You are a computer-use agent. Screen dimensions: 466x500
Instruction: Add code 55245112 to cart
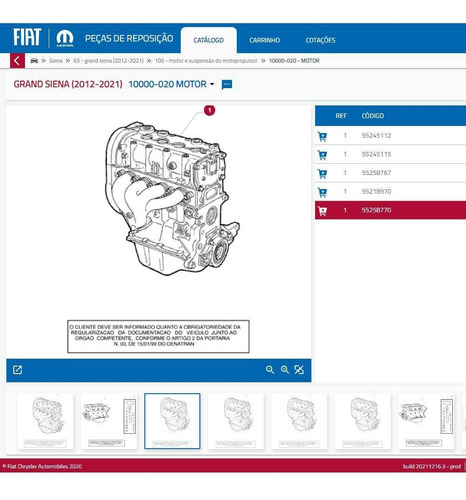[x=322, y=136]
